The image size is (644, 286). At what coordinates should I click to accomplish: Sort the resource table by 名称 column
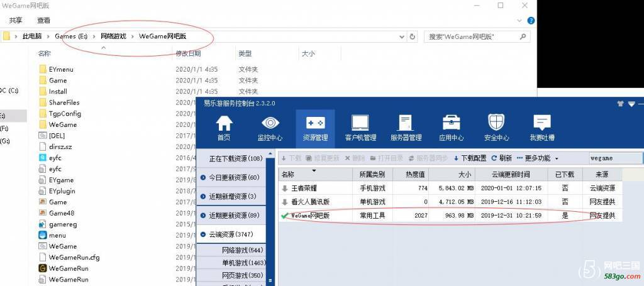(316, 174)
